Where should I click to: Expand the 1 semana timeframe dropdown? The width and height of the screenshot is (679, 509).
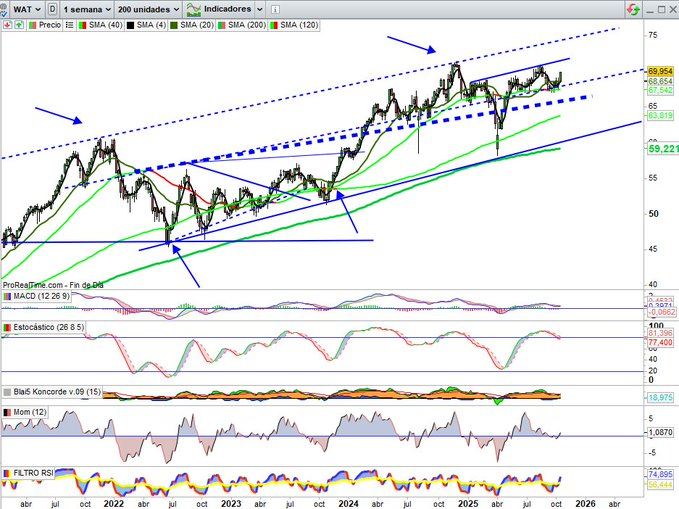point(87,9)
